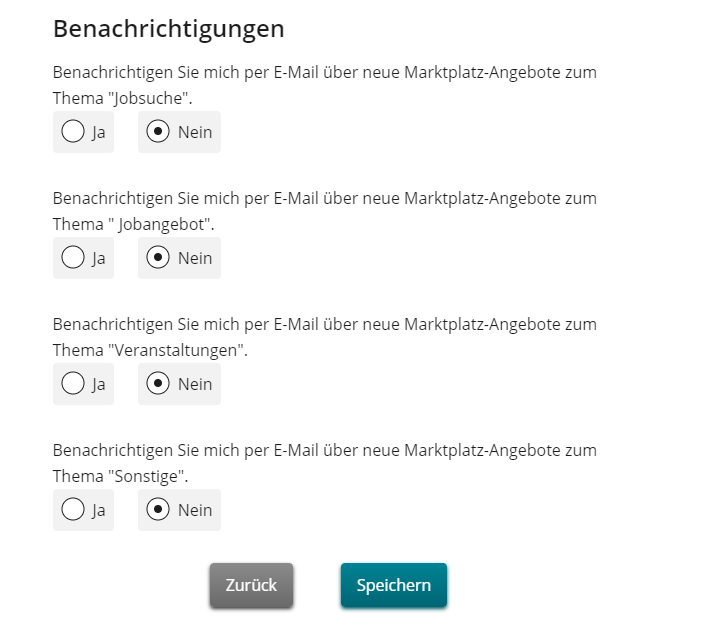This screenshot has height=642, width=716.
Task: Click the 'Ja' label text under Veranstaltungen
Action: [99, 384]
